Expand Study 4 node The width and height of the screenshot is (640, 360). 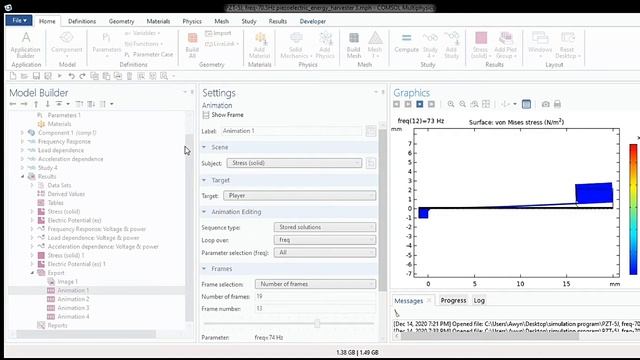tap(22, 168)
